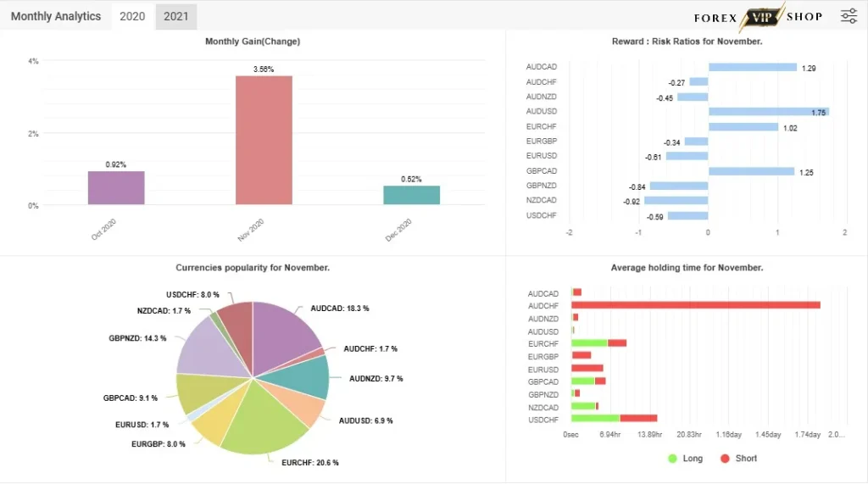Click the 'Monthly Gain(Change)' chart title

(x=253, y=42)
